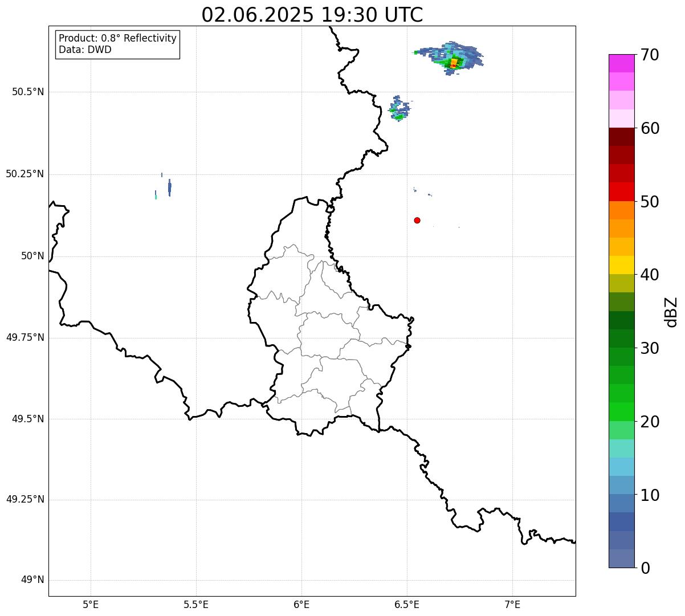Click the "Data: DWD" text
This screenshot has width=685, height=616.
click(85, 50)
